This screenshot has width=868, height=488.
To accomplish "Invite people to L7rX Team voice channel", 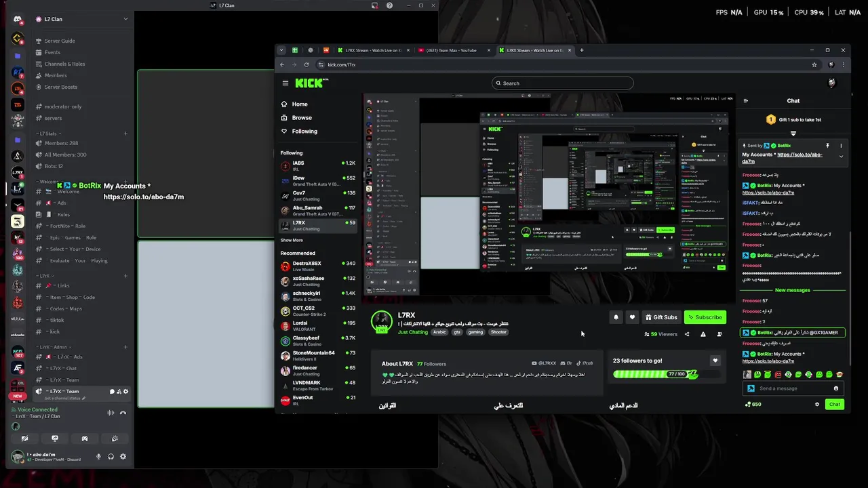I will (119, 391).
